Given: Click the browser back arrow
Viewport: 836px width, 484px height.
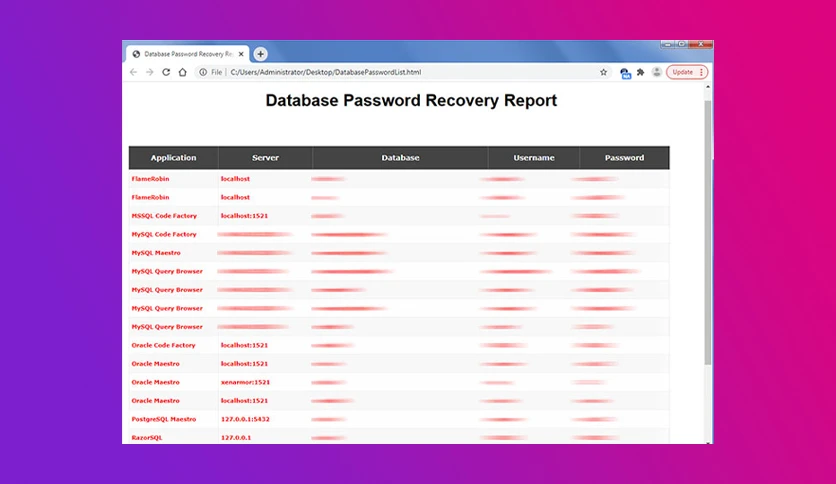Looking at the screenshot, I should coord(133,72).
